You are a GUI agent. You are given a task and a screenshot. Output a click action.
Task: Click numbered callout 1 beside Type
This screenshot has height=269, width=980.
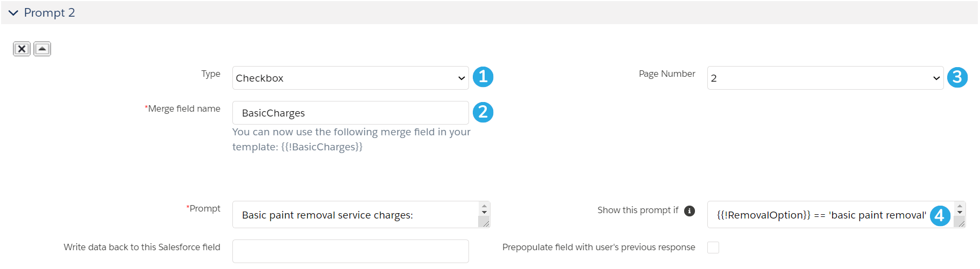click(x=483, y=77)
